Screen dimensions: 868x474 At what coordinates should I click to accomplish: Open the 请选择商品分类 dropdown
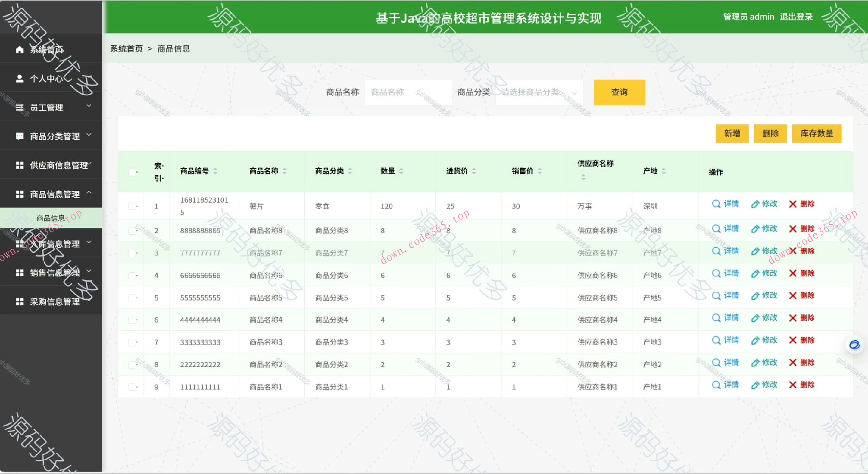coord(538,92)
